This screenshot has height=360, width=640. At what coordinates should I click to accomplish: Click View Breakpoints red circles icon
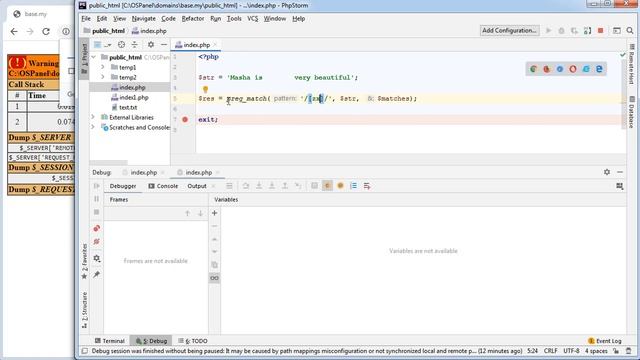tap(97, 228)
